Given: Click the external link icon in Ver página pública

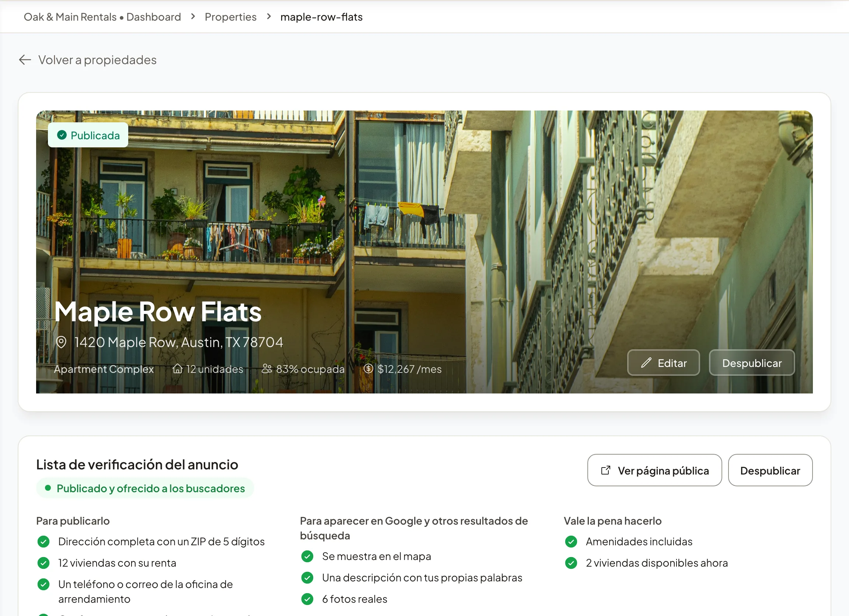Looking at the screenshot, I should 605,470.
